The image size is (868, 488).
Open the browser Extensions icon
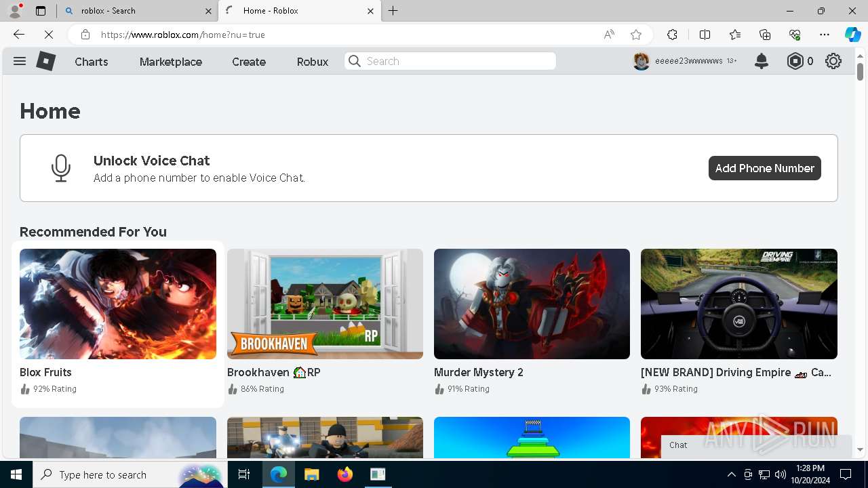(x=672, y=35)
